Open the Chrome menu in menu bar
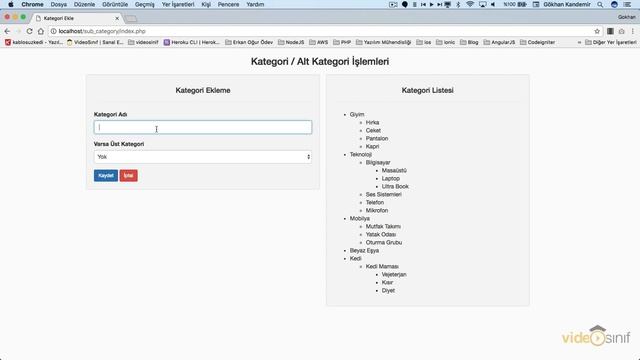The height and width of the screenshot is (360, 640). pyautogui.click(x=32, y=4)
